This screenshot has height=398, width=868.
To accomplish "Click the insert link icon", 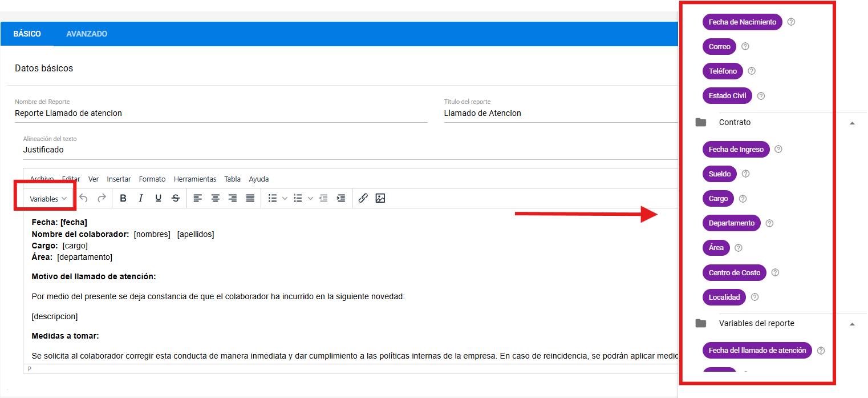I will [363, 198].
